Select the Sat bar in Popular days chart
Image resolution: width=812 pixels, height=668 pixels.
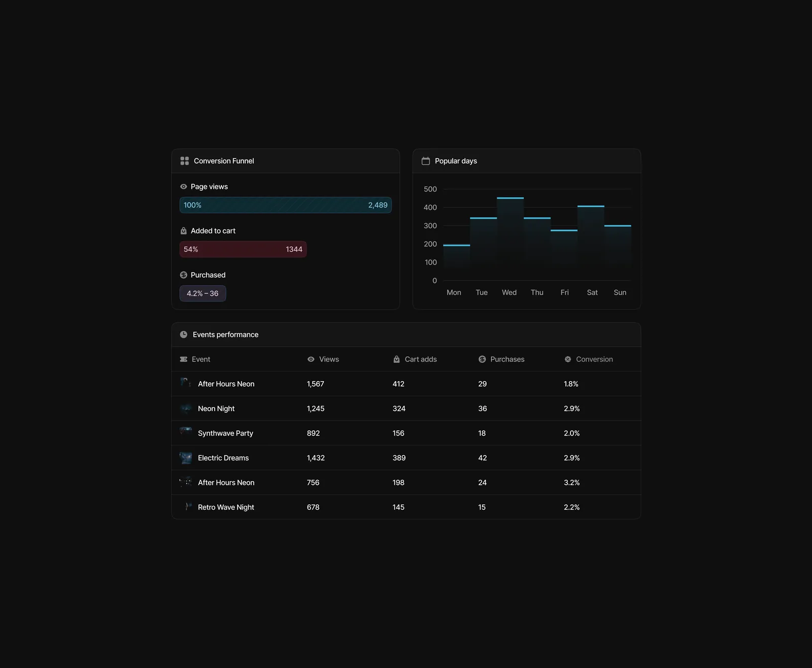coord(591,237)
